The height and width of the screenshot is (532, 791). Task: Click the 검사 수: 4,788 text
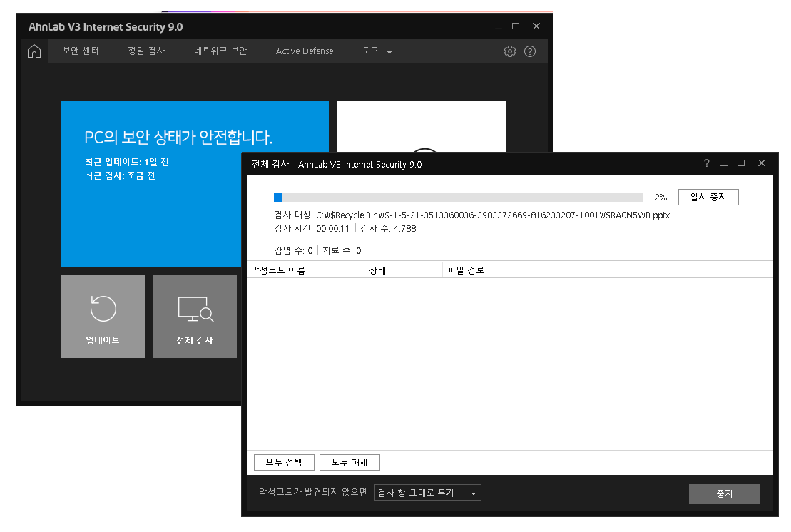click(389, 228)
